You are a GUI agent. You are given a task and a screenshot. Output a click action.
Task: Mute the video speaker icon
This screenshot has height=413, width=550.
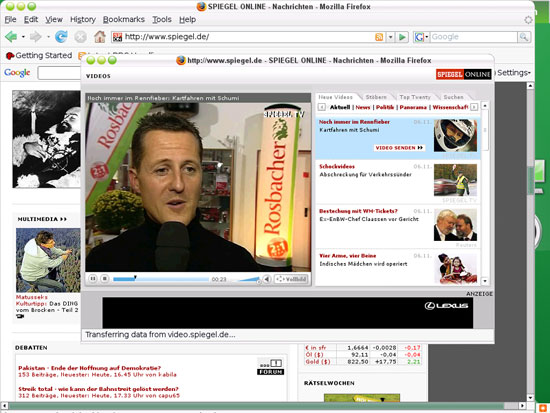(267, 279)
